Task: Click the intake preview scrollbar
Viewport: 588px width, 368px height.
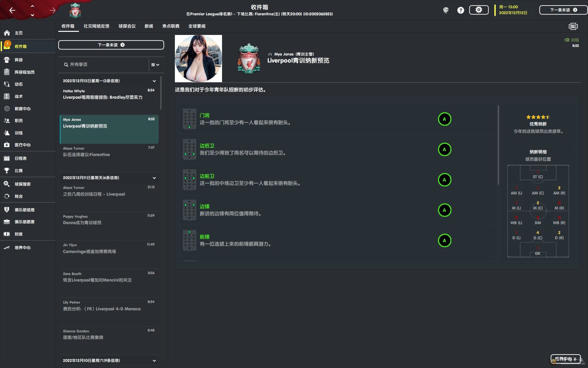Action: [x=498, y=145]
